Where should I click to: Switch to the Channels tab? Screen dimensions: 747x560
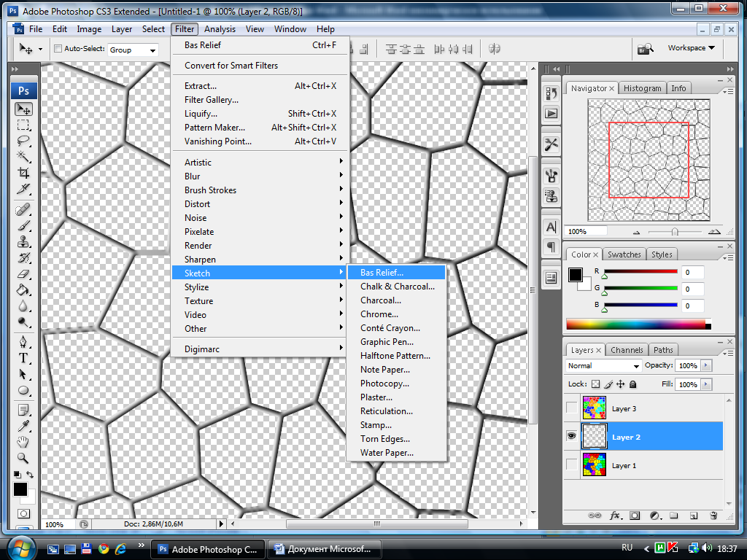[627, 350]
